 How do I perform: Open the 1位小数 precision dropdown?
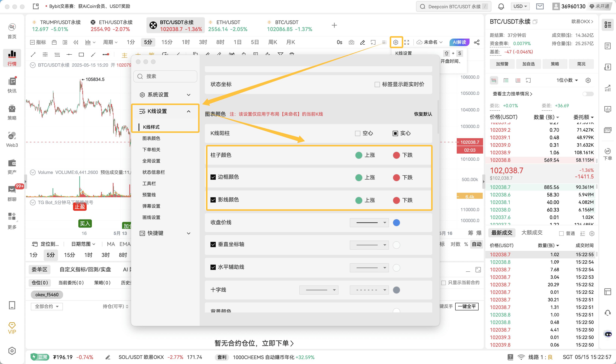(567, 80)
